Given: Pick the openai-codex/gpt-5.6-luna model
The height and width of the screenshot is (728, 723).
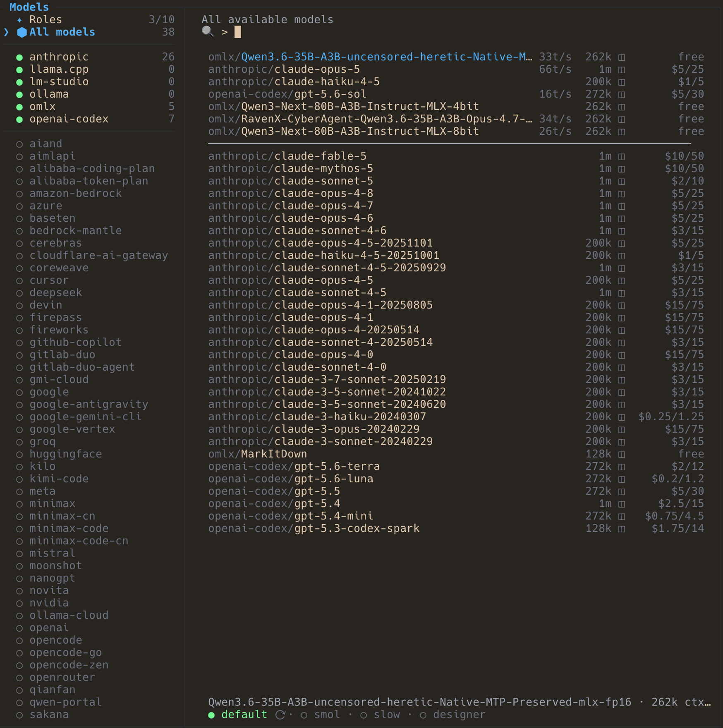Looking at the screenshot, I should 456,479.
